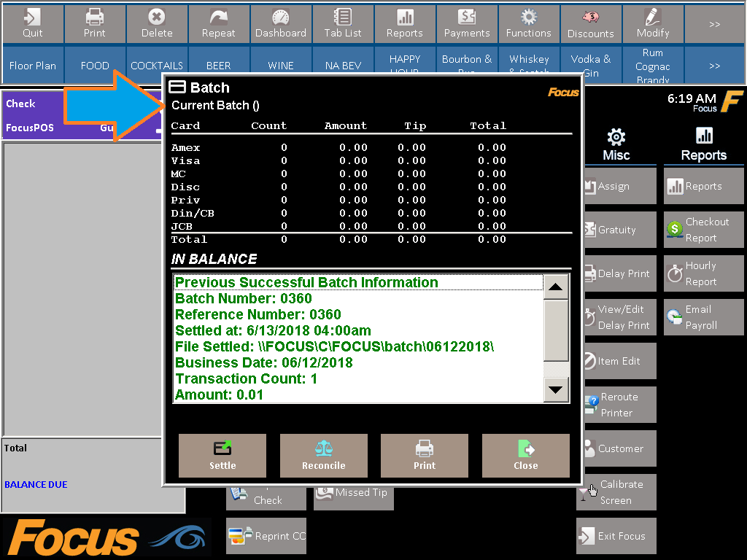Click the Settle batch button
Viewport: 747px width, 560px height.
222,456
